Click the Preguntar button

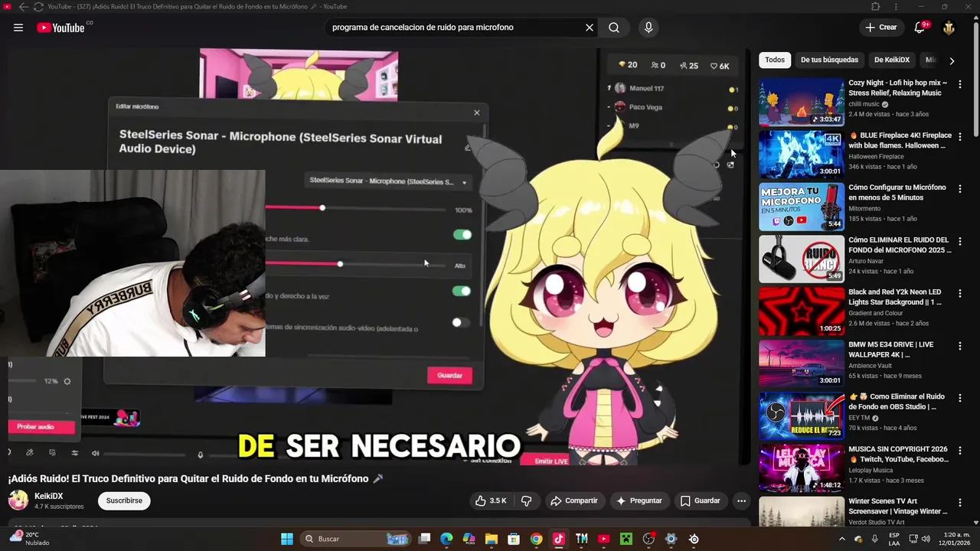(639, 500)
